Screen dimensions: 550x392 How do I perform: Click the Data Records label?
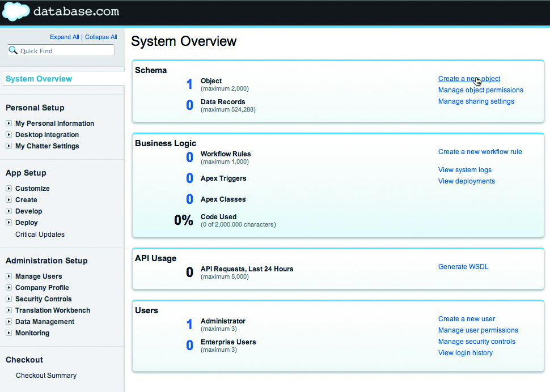pyautogui.click(x=223, y=102)
